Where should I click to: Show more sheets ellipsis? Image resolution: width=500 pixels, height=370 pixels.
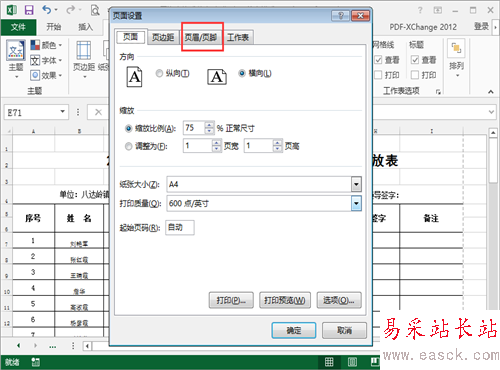52,347
